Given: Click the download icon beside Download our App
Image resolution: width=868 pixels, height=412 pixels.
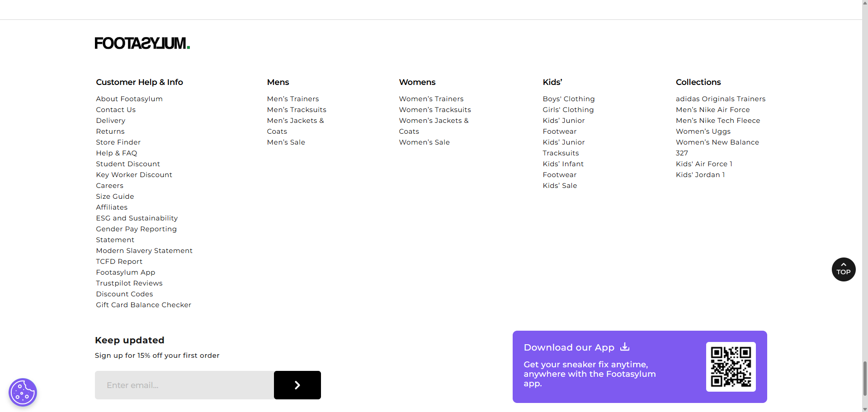Looking at the screenshot, I should pyautogui.click(x=625, y=347).
